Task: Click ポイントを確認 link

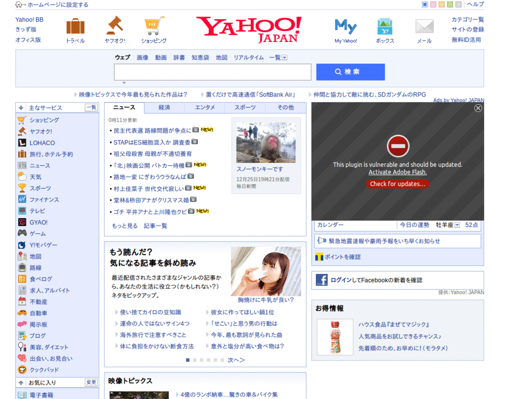Action: pos(343,257)
